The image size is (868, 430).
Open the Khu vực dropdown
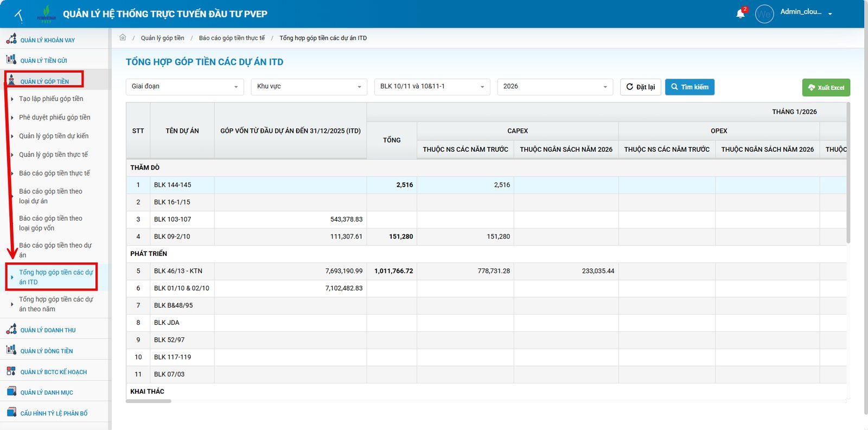tap(309, 87)
